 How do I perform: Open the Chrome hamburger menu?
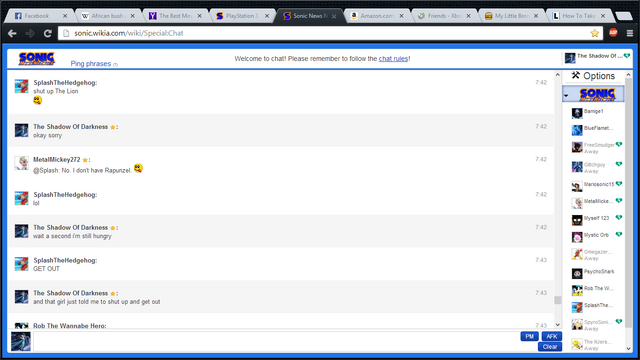630,33
